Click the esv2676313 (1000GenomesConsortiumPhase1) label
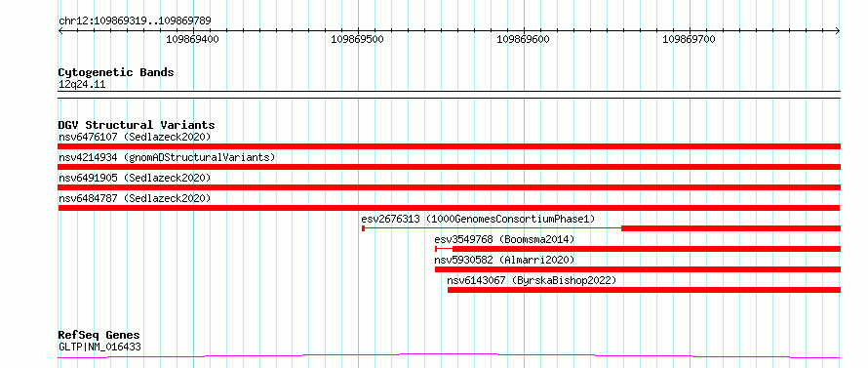Viewport: 868px width, 368px height. (478, 219)
